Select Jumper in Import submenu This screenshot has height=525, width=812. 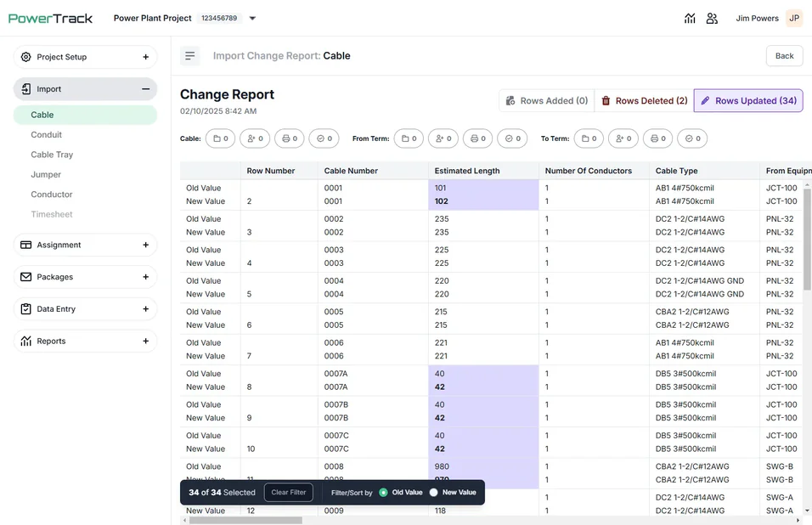click(x=46, y=174)
